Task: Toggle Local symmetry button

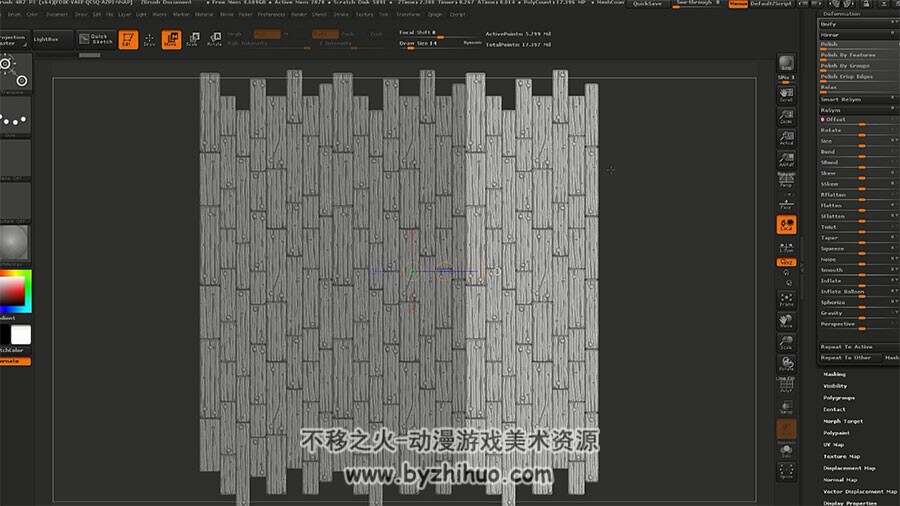Action: [786, 224]
